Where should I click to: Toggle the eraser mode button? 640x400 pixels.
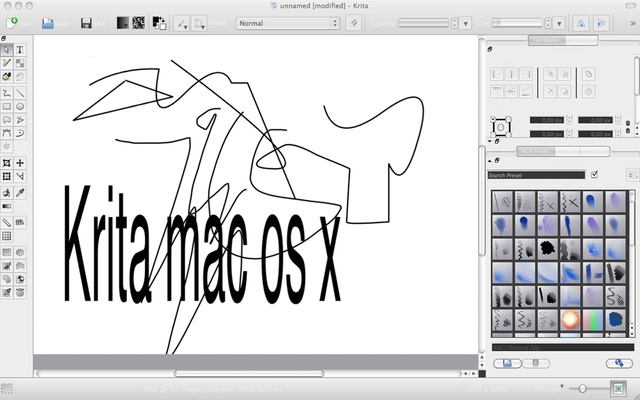(x=353, y=23)
